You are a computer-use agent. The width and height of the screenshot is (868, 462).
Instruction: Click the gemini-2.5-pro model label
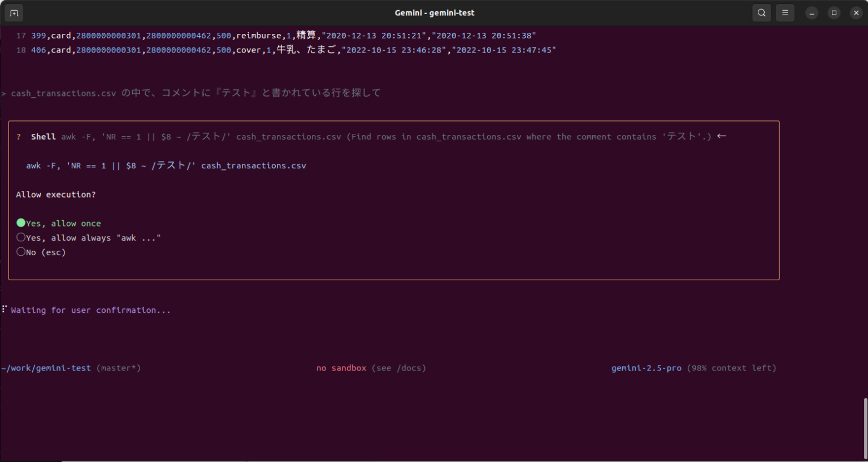coord(646,368)
